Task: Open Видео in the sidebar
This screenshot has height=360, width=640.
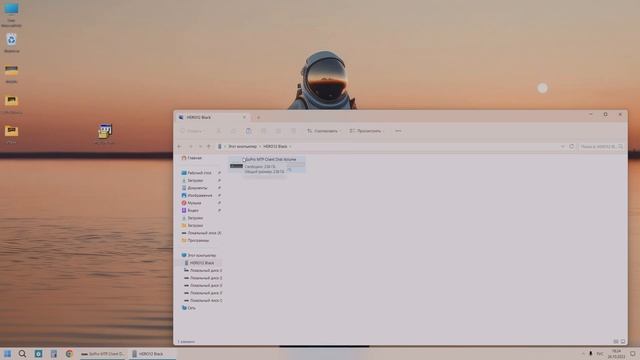Action: coord(193,211)
